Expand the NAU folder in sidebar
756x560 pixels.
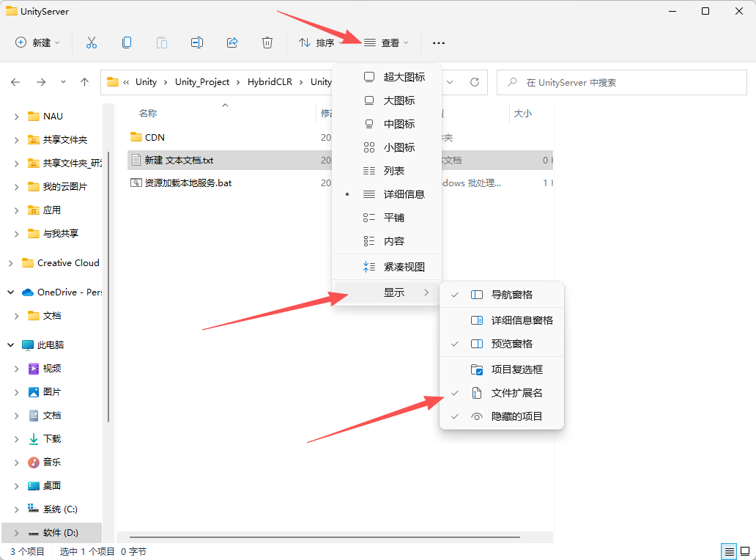(16, 117)
